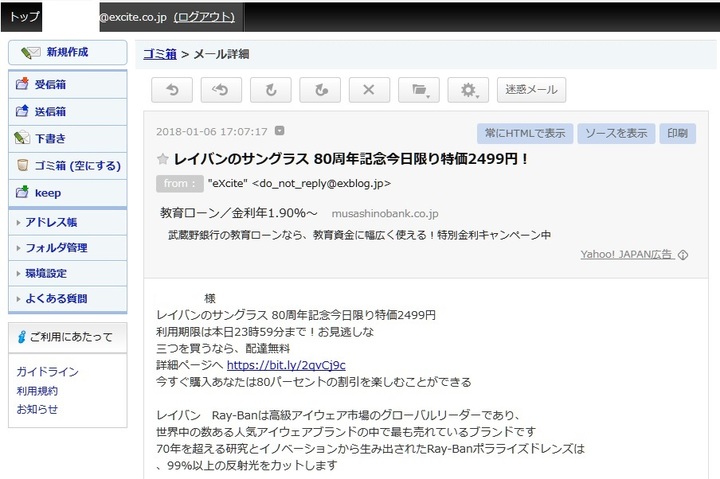Open the gear settings dropdown
720x479 pixels.
[468, 90]
